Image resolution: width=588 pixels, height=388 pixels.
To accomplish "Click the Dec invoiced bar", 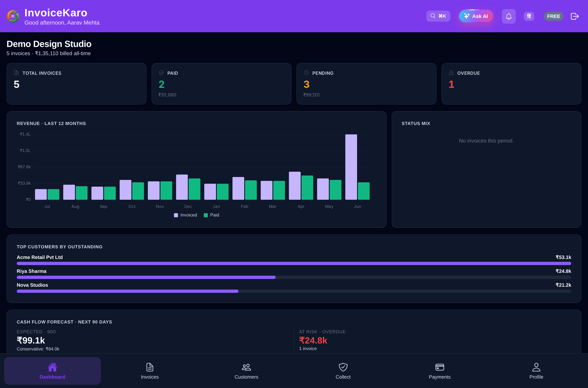I will click(x=182, y=187).
